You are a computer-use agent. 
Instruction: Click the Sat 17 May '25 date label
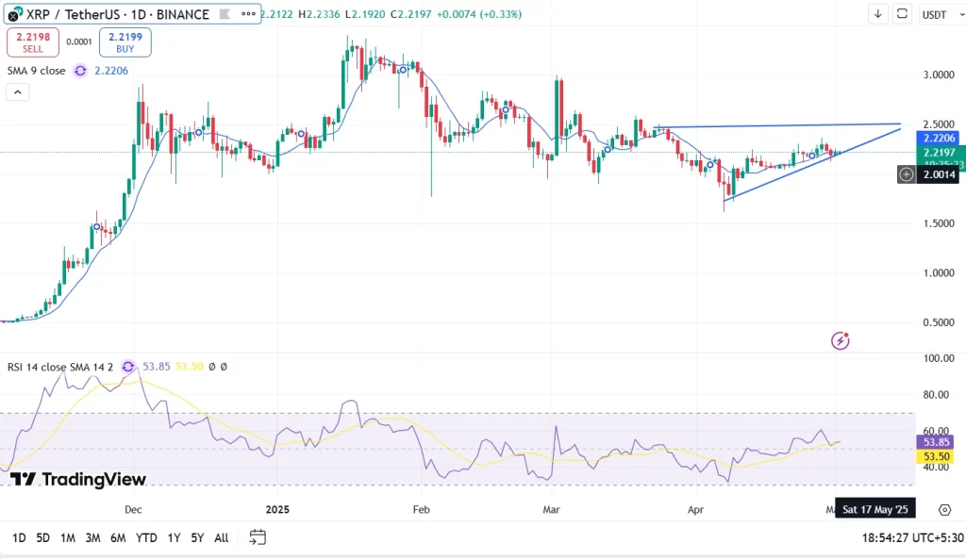click(x=874, y=509)
